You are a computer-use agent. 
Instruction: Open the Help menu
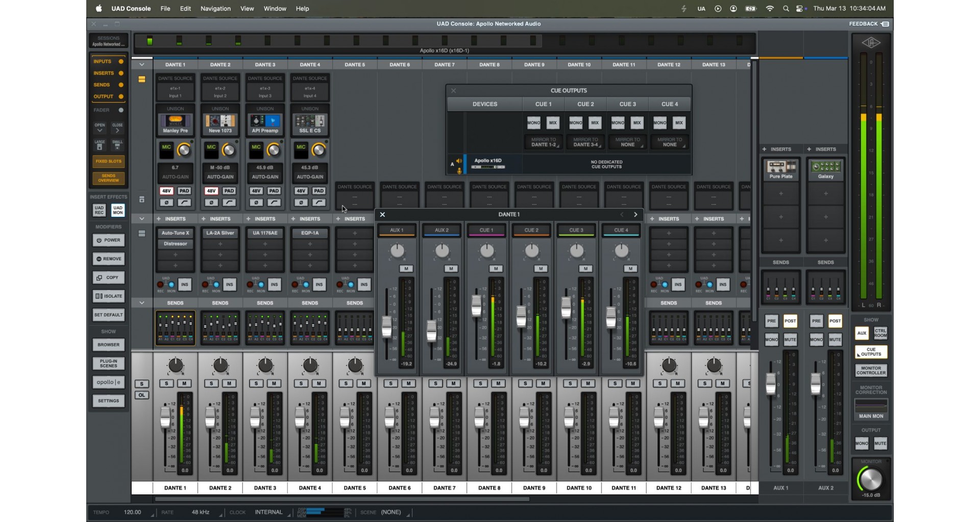303,9
